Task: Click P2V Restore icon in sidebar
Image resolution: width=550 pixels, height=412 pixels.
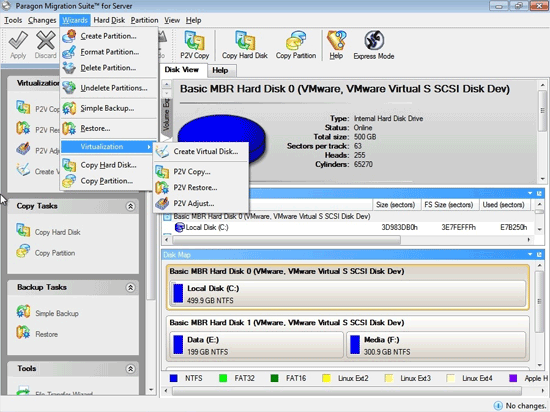Action: point(23,128)
